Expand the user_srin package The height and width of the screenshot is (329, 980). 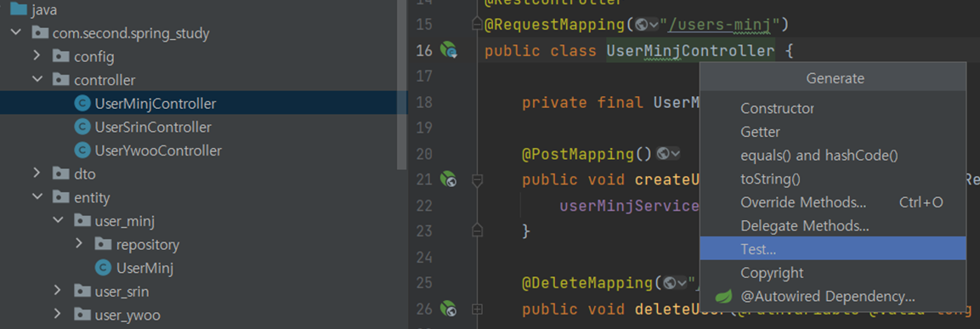[58, 291]
